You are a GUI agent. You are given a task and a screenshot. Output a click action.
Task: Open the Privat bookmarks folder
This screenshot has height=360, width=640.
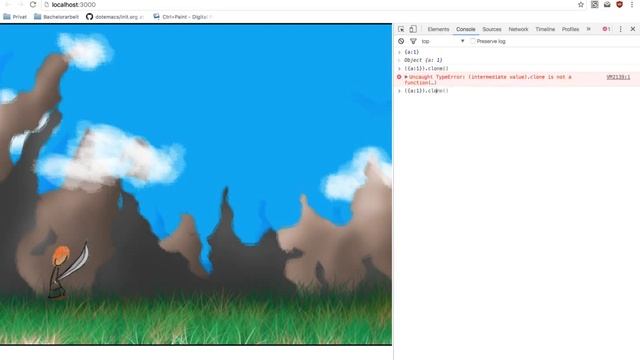pos(15,17)
